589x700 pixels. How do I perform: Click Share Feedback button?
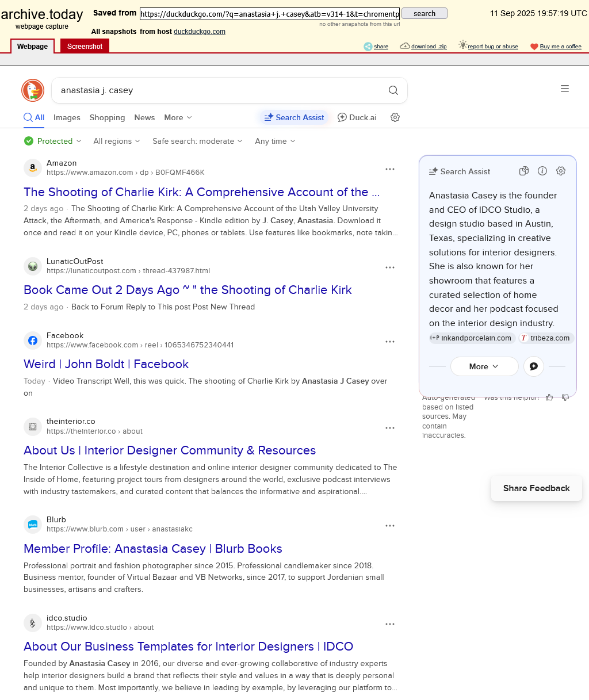click(537, 488)
